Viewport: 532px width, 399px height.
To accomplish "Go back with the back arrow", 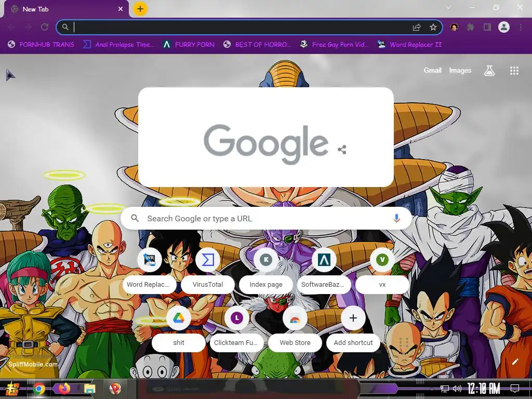I will tap(11, 27).
